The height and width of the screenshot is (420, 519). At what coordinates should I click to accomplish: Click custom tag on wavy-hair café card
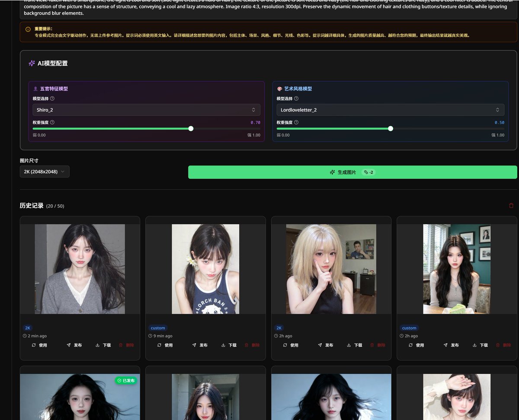409,328
